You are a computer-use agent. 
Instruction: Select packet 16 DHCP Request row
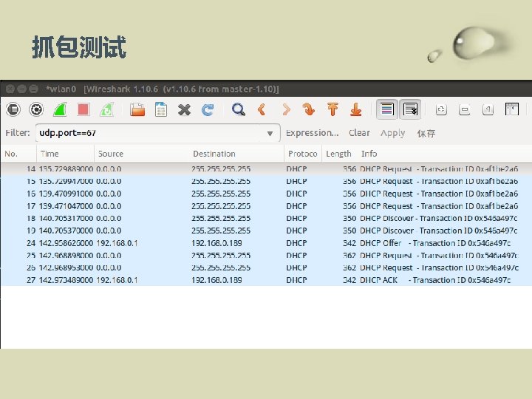tap(266, 194)
